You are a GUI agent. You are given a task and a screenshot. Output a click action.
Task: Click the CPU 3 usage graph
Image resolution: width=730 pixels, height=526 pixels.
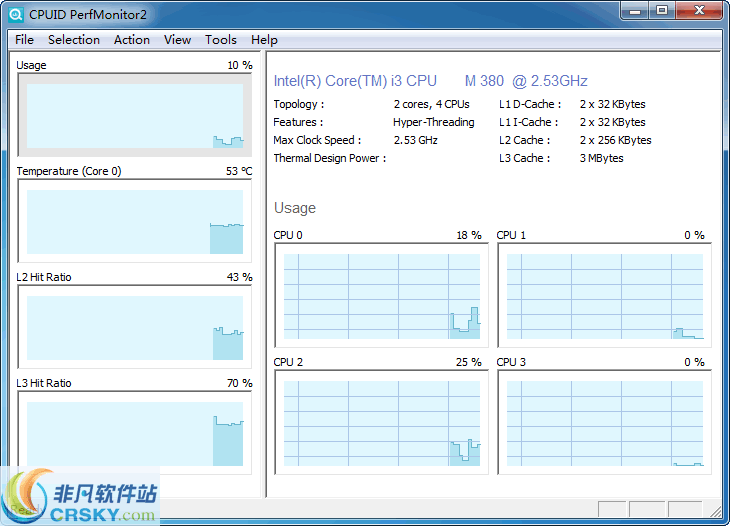click(604, 423)
